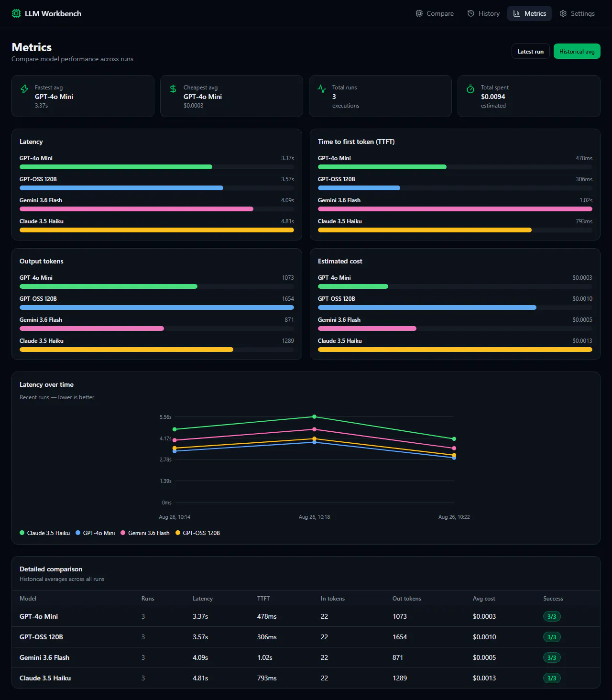The height and width of the screenshot is (700, 612).
Task: Click the Time to first token (TTFT) heading
Action: (356, 142)
